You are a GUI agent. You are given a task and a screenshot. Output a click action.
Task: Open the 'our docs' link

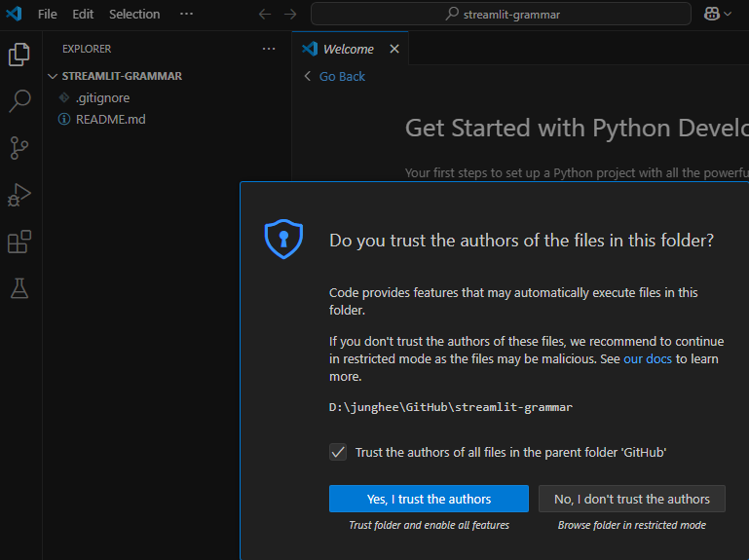click(x=648, y=359)
